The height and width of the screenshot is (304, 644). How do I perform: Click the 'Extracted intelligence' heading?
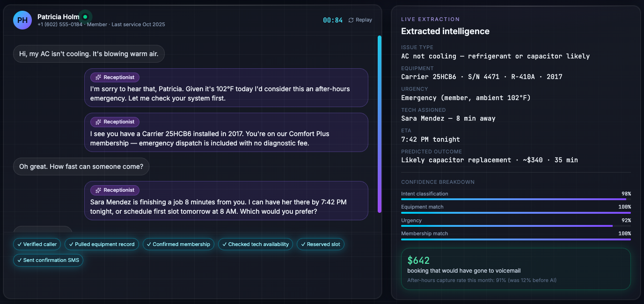[445, 31]
